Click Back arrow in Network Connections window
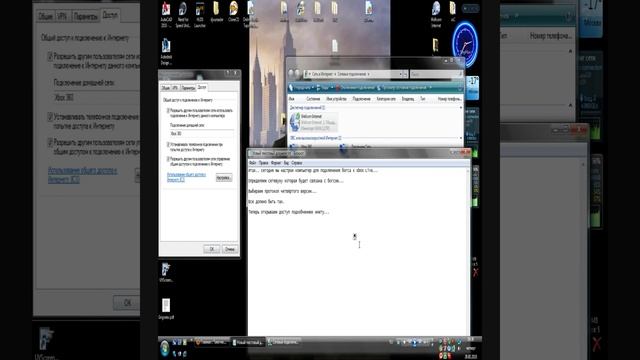This screenshot has height=360, width=640. pos(291,73)
